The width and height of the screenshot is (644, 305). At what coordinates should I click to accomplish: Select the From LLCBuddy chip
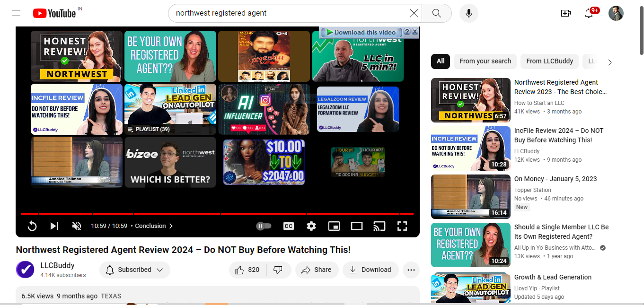tap(549, 61)
